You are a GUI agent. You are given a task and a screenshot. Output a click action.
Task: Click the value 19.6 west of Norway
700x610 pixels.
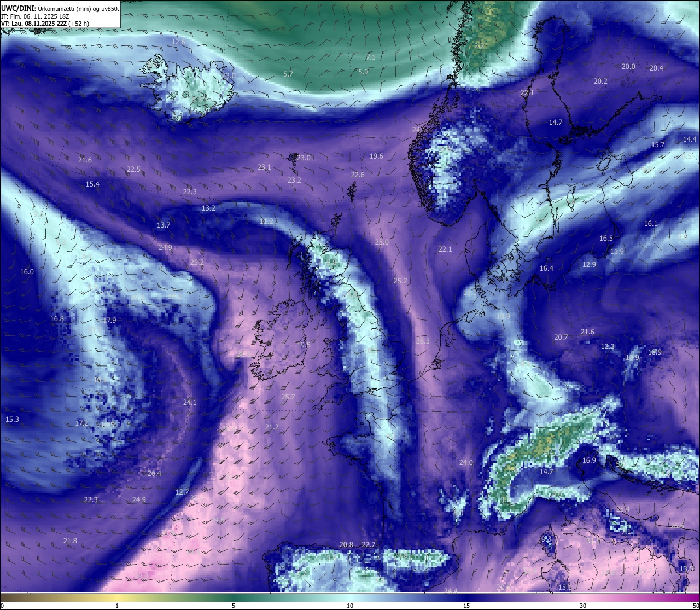pos(376,156)
